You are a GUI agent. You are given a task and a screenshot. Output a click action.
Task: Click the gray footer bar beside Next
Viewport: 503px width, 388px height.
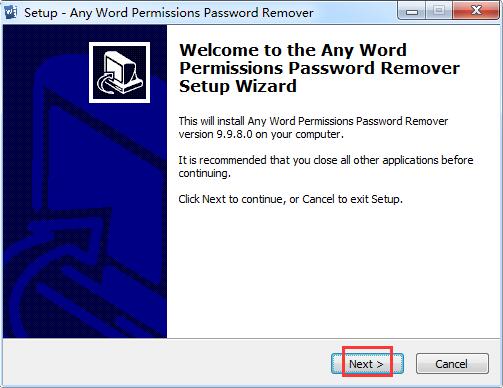167,363
